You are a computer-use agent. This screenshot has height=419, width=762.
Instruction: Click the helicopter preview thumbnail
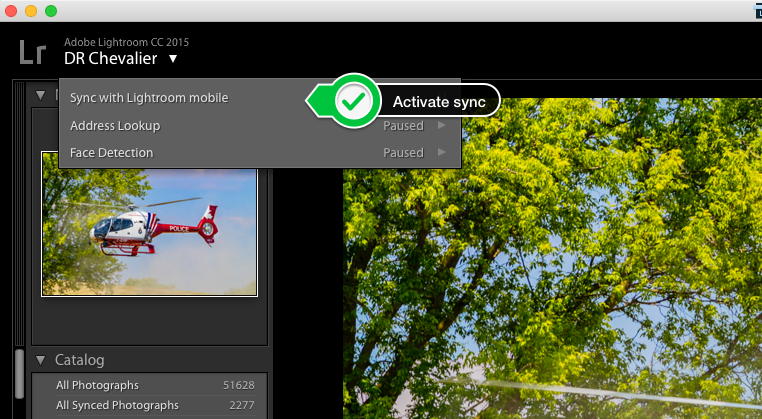tap(149, 223)
